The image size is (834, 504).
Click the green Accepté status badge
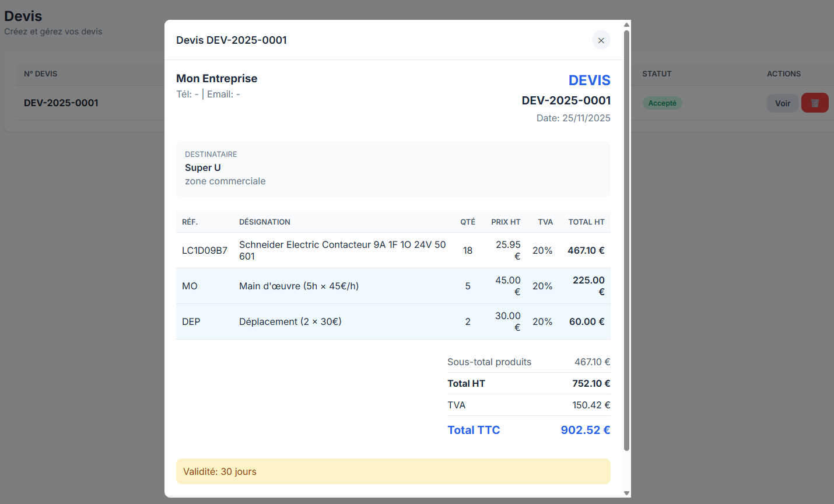tap(662, 103)
